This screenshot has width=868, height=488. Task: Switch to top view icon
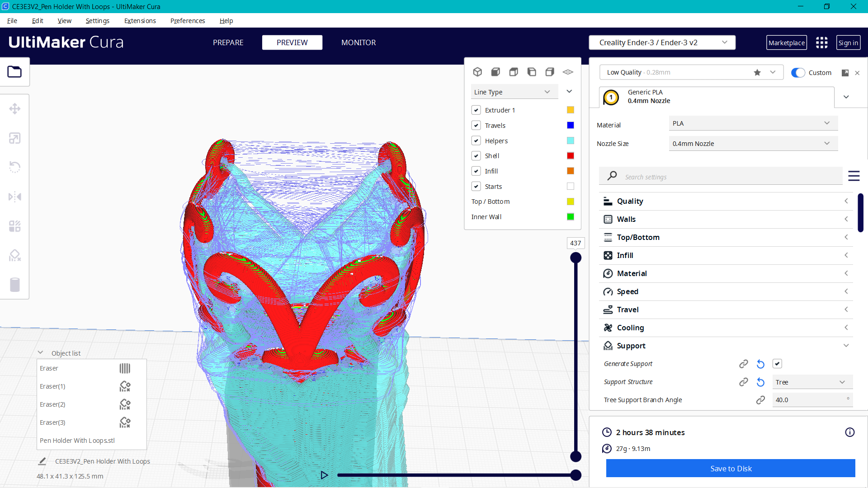coord(514,72)
